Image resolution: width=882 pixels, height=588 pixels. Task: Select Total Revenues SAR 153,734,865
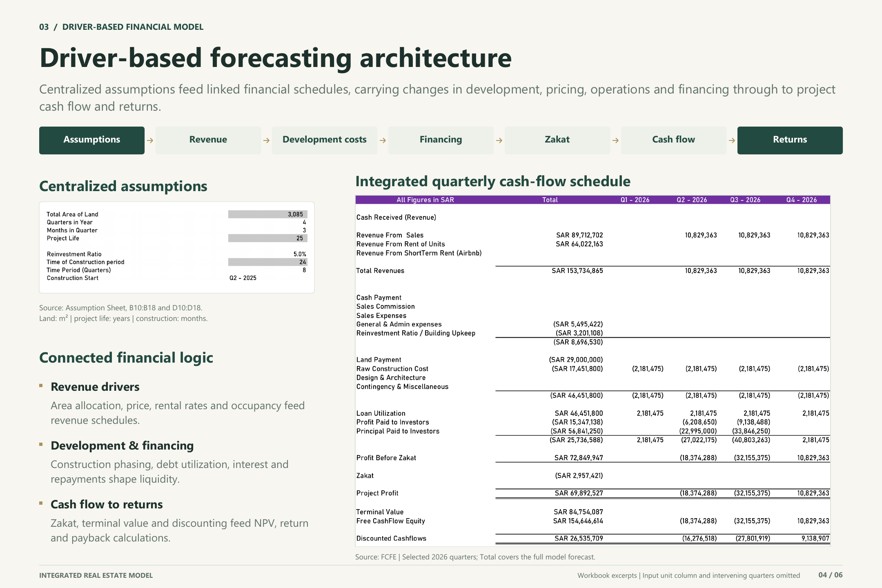pyautogui.click(x=577, y=271)
